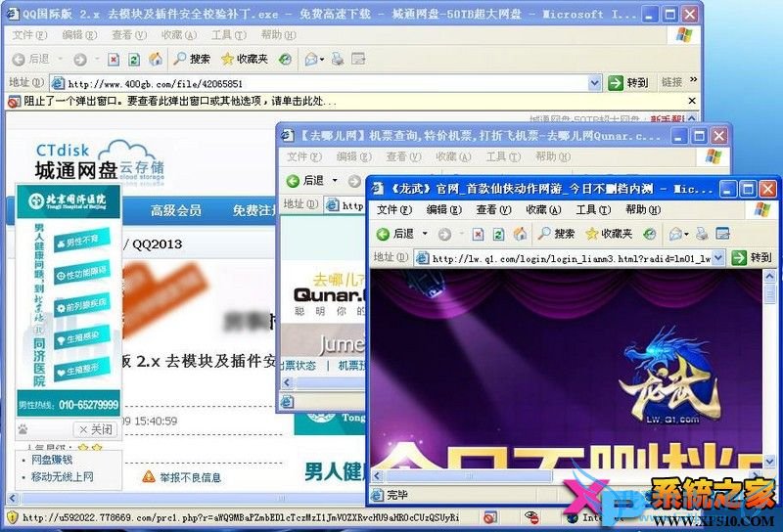Image resolution: width=783 pixels, height=532 pixels.
Task: Click 转到 Go button in 400gb window
Action: click(628, 82)
